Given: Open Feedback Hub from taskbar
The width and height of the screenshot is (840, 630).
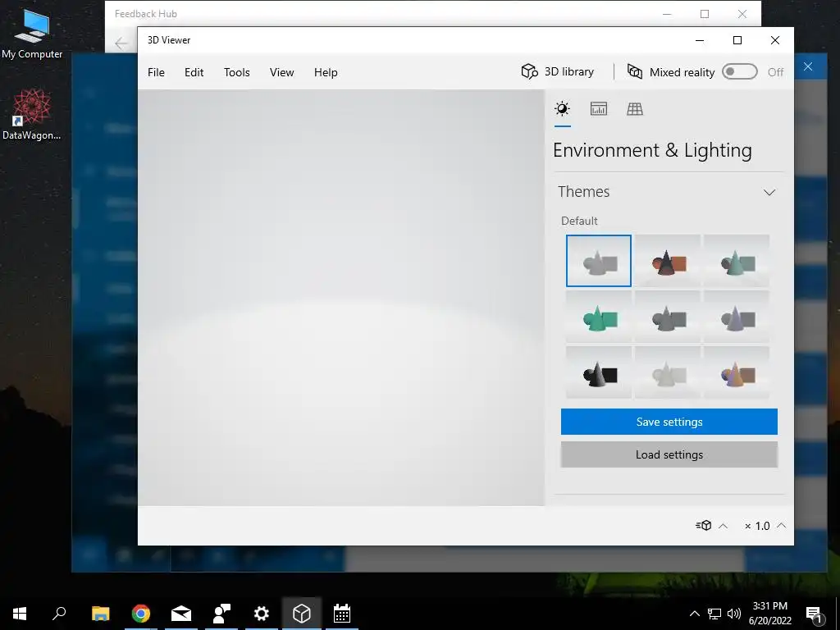Looking at the screenshot, I should tap(221, 614).
